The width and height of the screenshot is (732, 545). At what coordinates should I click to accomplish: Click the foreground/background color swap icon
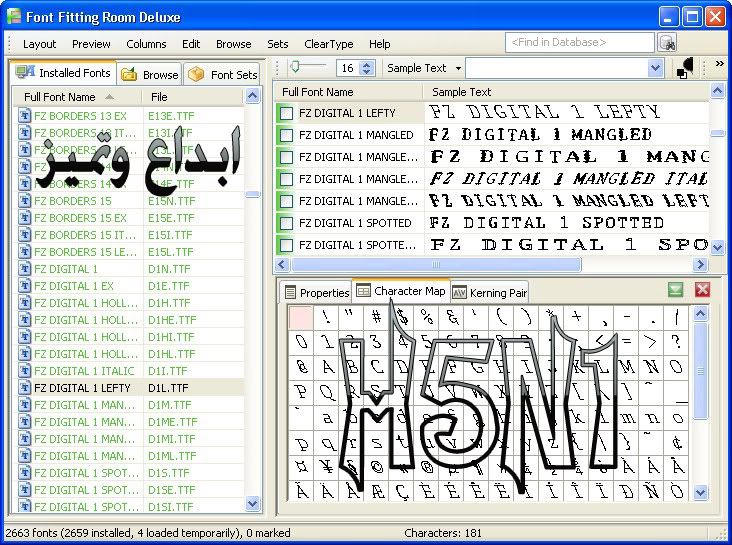click(x=686, y=68)
